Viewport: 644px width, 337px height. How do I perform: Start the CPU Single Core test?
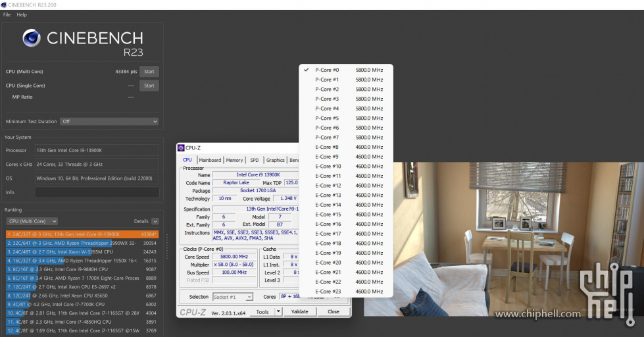(x=149, y=86)
